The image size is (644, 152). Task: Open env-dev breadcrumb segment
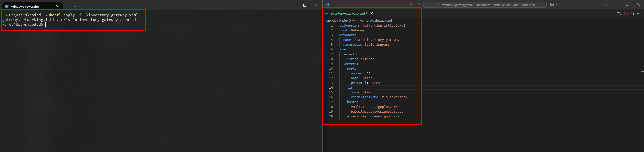(x=332, y=20)
